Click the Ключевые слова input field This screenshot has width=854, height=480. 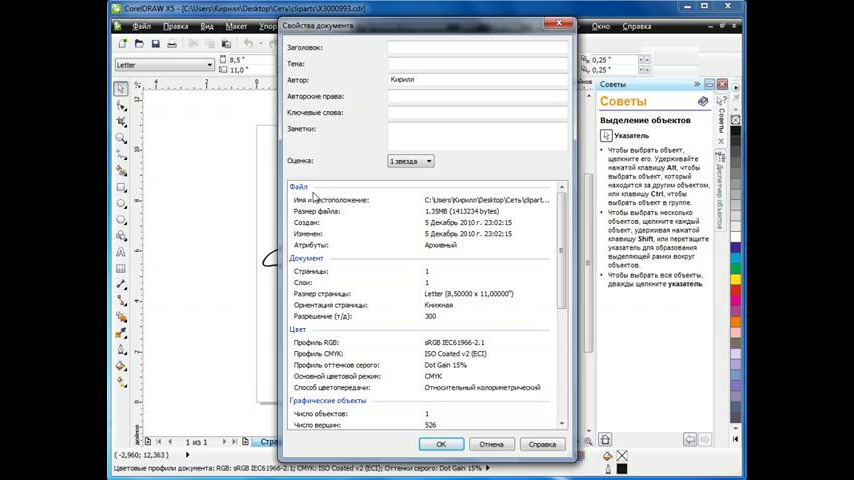point(477,112)
